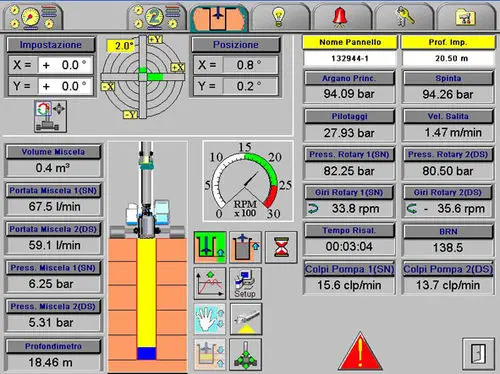The width and height of the screenshot is (500, 374).
Task: Click the graph trend chart icon
Action: tap(210, 283)
